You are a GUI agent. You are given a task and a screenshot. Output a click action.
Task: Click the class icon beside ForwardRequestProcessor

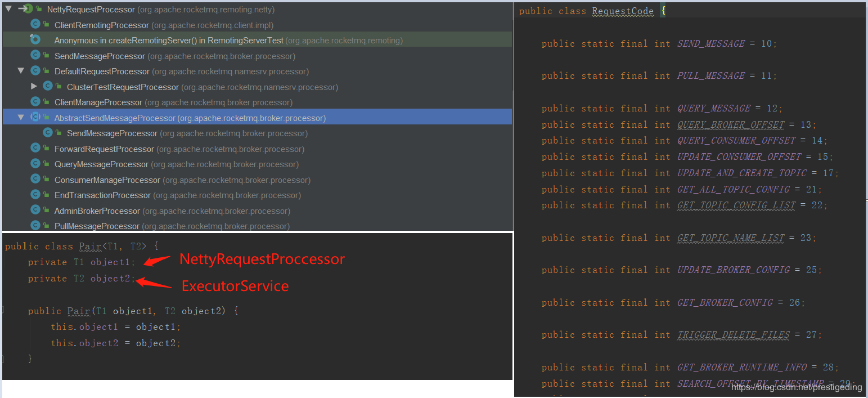point(35,149)
